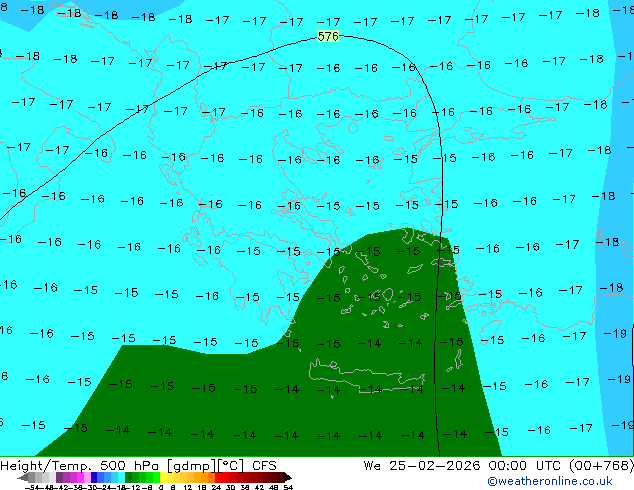Click the '-54' minimum legend value

(x=32, y=488)
